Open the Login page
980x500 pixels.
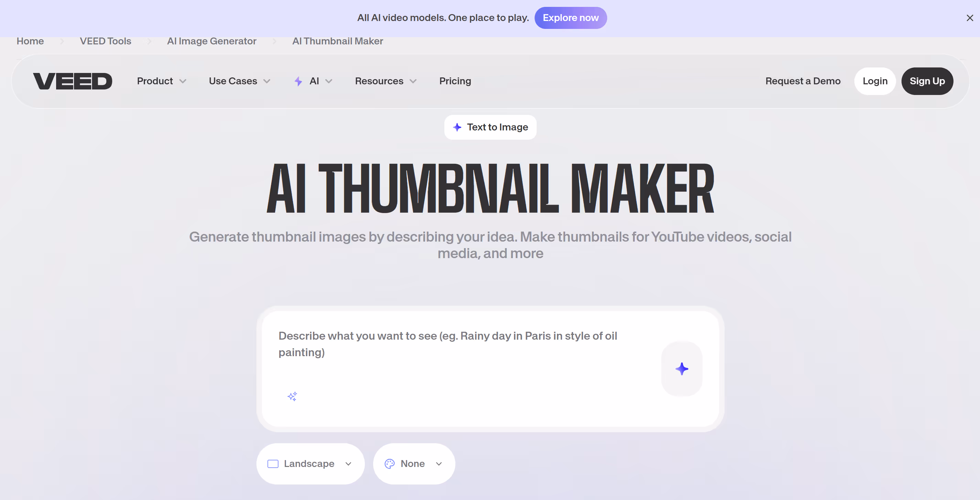875,81
